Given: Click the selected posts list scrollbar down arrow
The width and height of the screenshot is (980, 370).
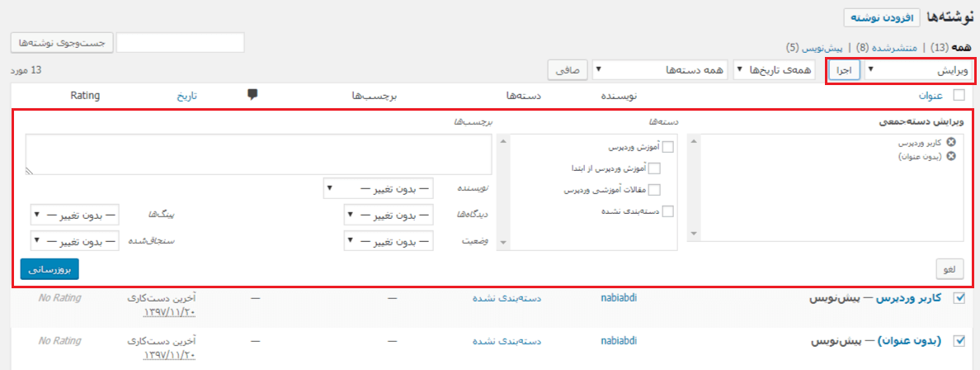Looking at the screenshot, I should (693, 234).
